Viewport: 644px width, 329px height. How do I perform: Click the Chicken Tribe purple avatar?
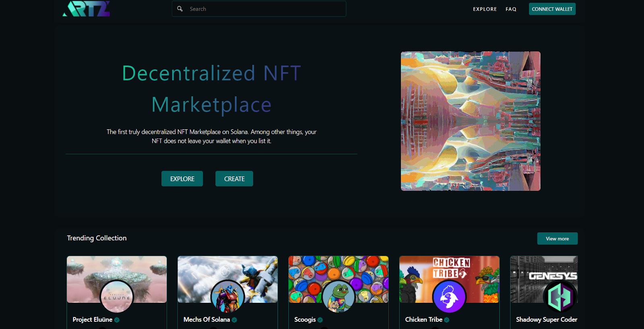pyautogui.click(x=449, y=297)
